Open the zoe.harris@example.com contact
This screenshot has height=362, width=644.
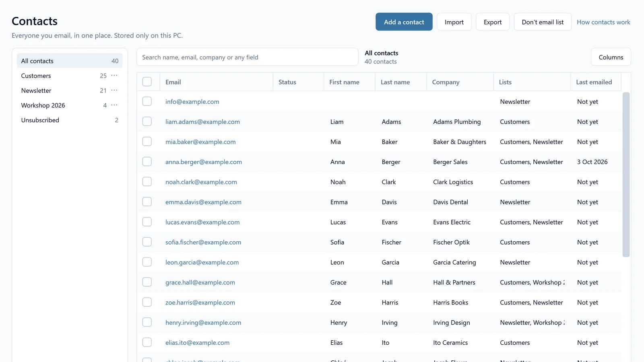click(x=200, y=302)
